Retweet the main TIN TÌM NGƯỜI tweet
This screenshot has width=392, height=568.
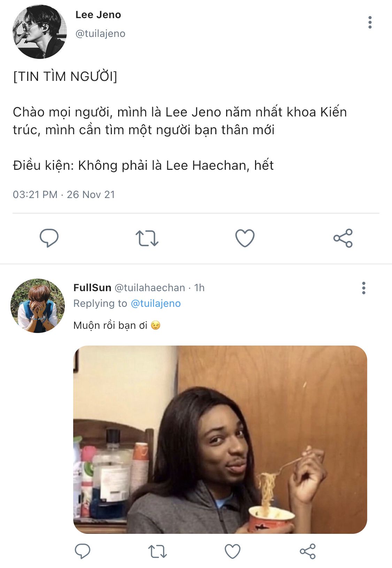[x=147, y=238]
